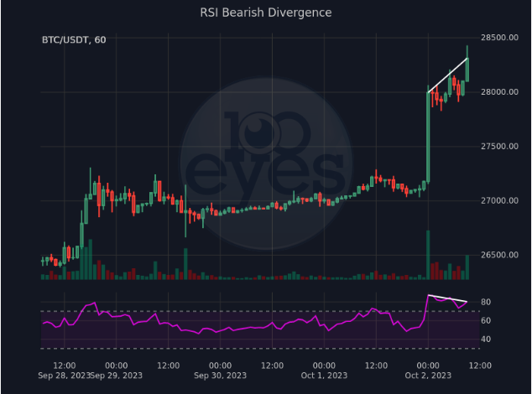
Task: Click the 28500.00 price axis label
Action: [x=499, y=38]
